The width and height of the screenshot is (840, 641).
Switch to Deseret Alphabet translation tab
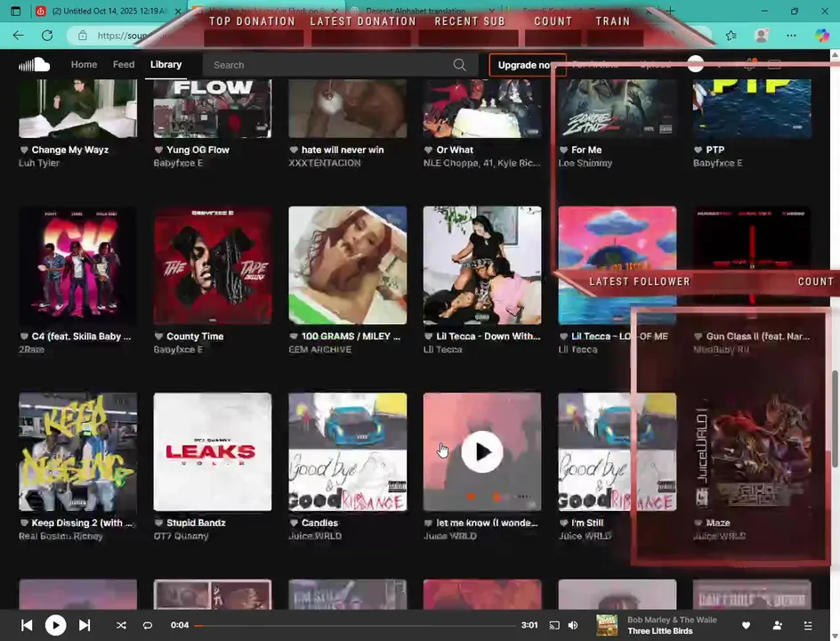click(416, 12)
